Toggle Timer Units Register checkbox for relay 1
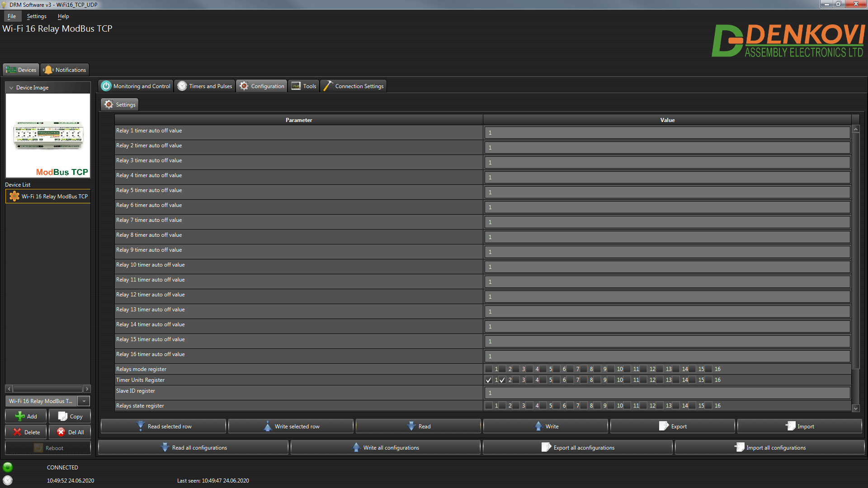 [489, 380]
